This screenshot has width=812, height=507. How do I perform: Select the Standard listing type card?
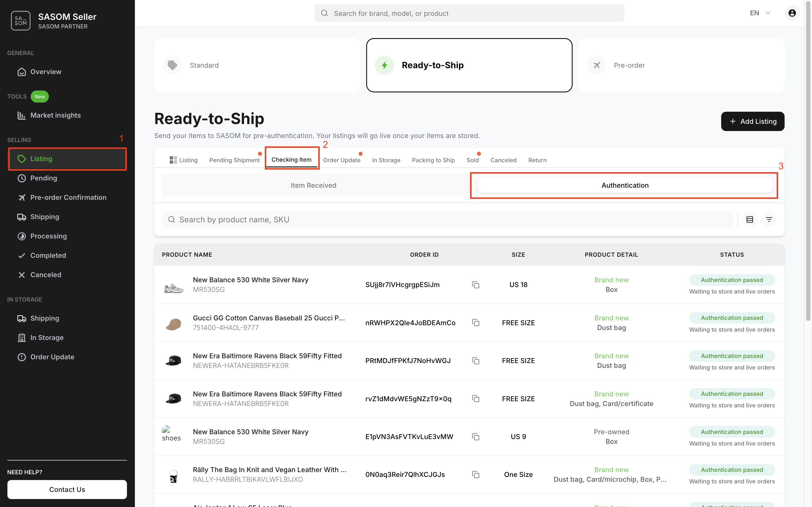pyautogui.click(x=257, y=65)
